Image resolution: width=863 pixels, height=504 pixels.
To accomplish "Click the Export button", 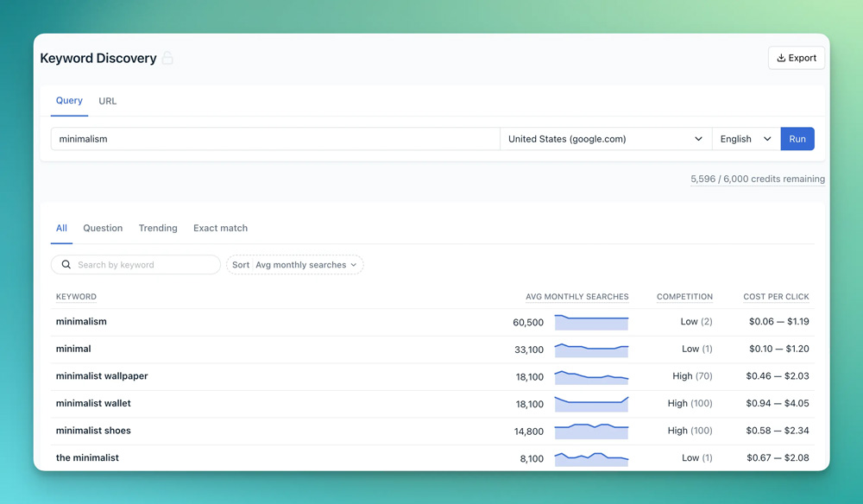I will (x=796, y=58).
